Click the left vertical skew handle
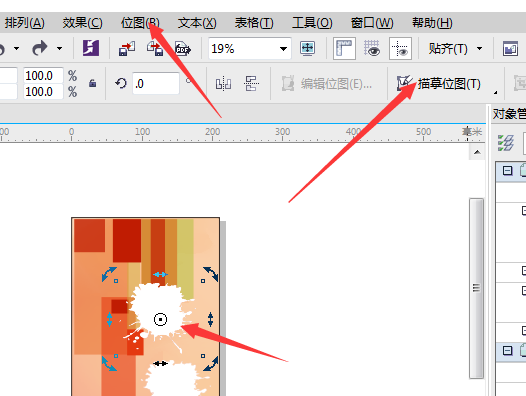Viewport: 526px width, 396px height. [x=109, y=319]
